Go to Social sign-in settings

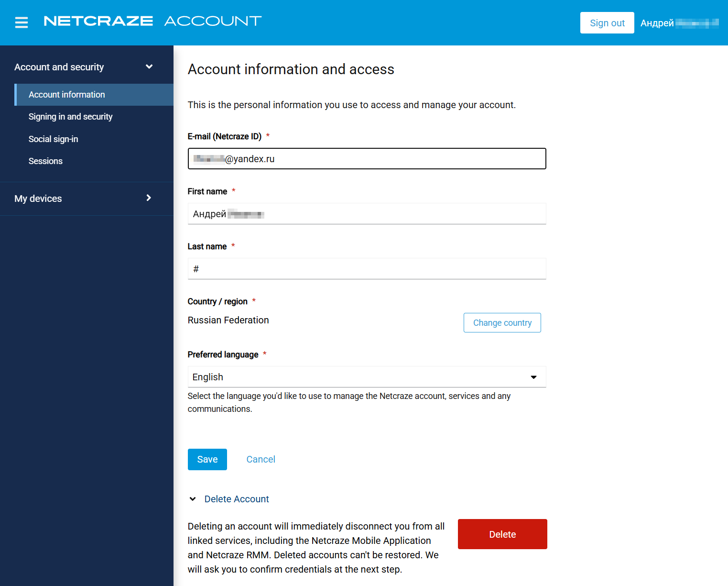53,139
